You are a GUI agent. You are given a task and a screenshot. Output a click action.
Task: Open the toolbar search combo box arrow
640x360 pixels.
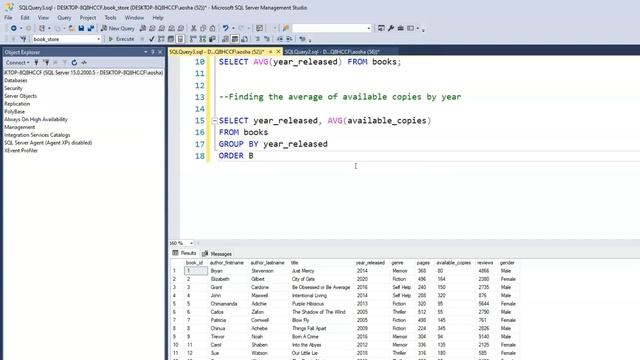[x=369, y=28]
